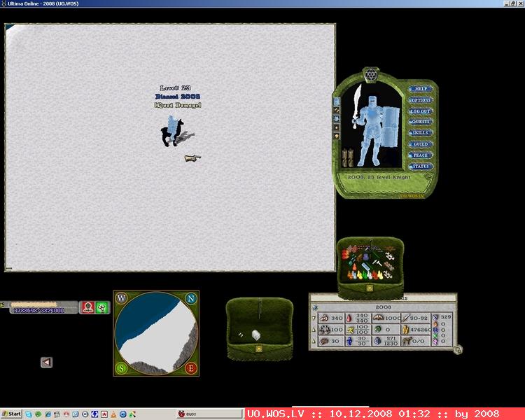Click the E compass marker on the radar map
Screen dimensions: 525x420
[x=191, y=368]
